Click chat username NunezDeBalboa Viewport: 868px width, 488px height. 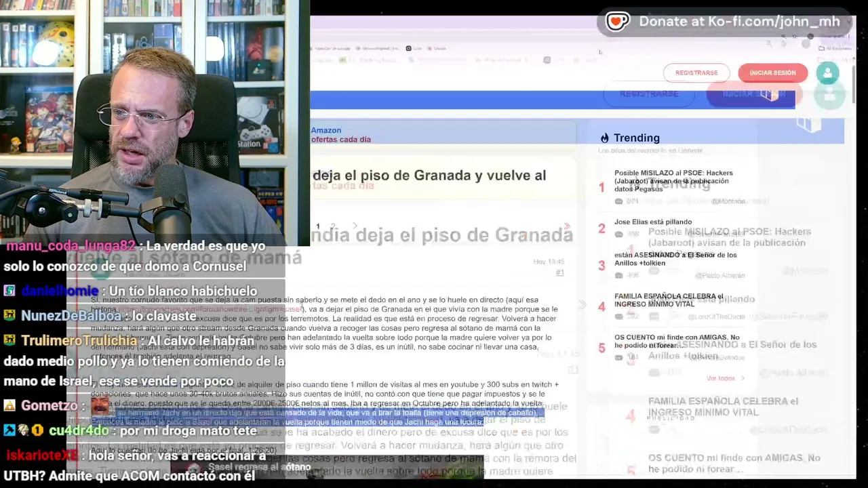click(71, 316)
